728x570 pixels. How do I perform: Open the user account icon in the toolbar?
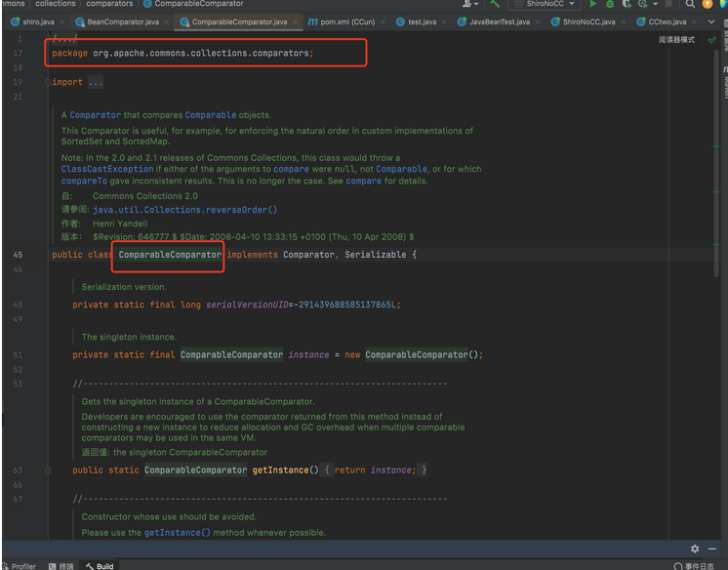pos(467,4)
